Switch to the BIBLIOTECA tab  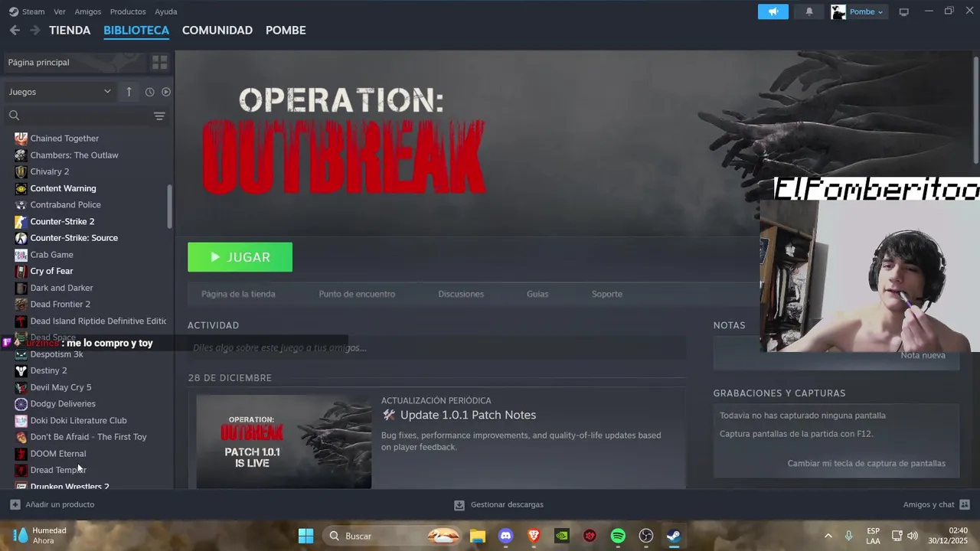pos(136,31)
